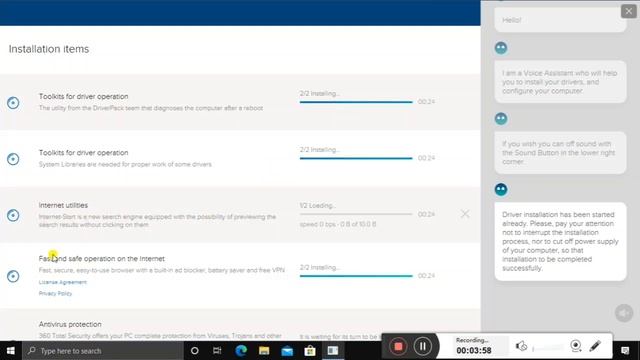The width and height of the screenshot is (640, 360).
Task: Click assistant avatar above Driver installation message
Action: coord(501,189)
